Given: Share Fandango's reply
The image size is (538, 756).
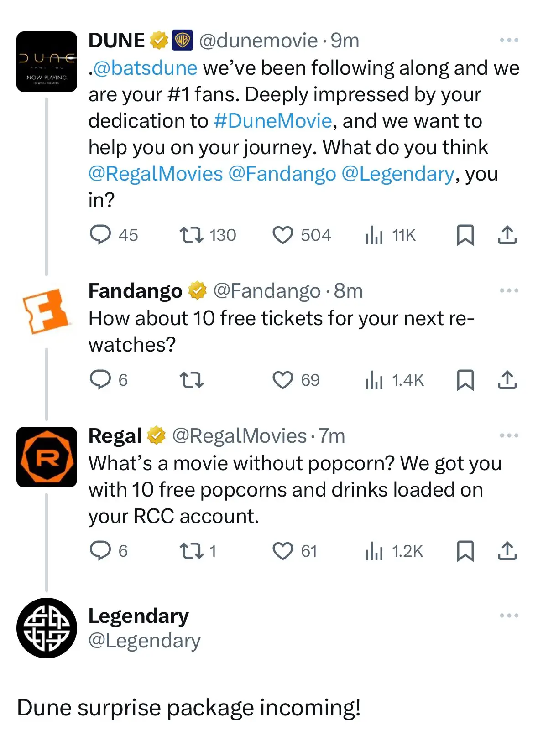Looking at the screenshot, I should [x=507, y=380].
